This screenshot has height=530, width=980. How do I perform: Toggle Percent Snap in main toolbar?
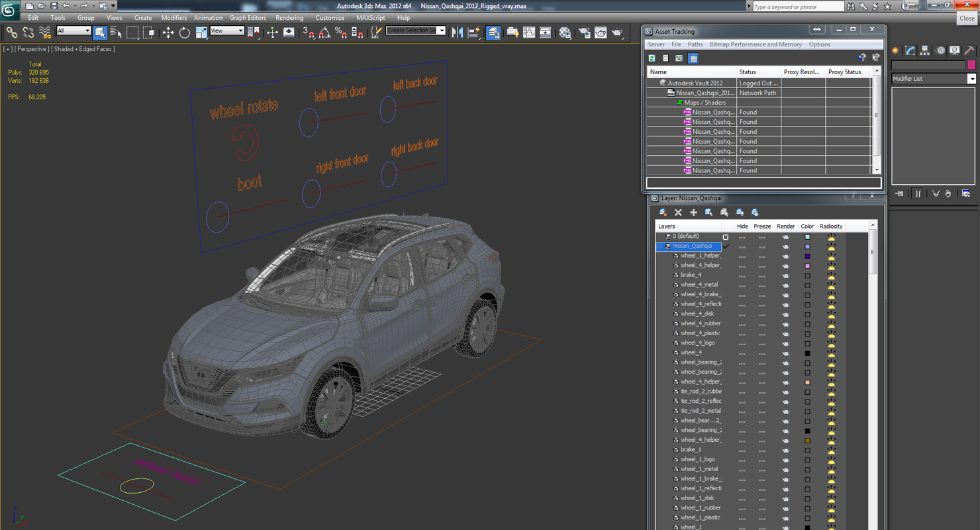(341, 32)
